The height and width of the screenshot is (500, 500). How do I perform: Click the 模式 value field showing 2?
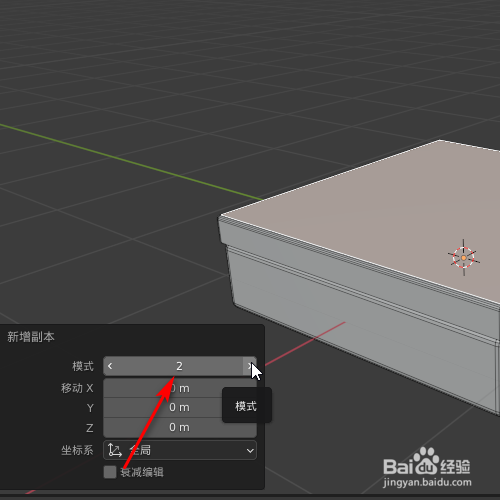click(x=180, y=366)
